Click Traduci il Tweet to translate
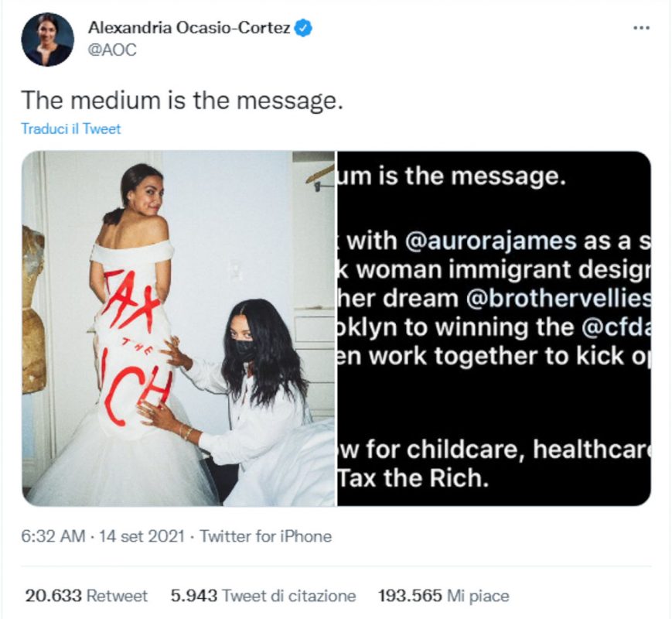This screenshot has width=672, height=619. (70, 128)
